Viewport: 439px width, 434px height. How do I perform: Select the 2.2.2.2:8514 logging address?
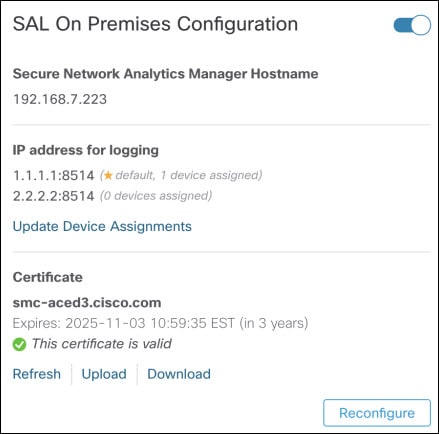(54, 196)
